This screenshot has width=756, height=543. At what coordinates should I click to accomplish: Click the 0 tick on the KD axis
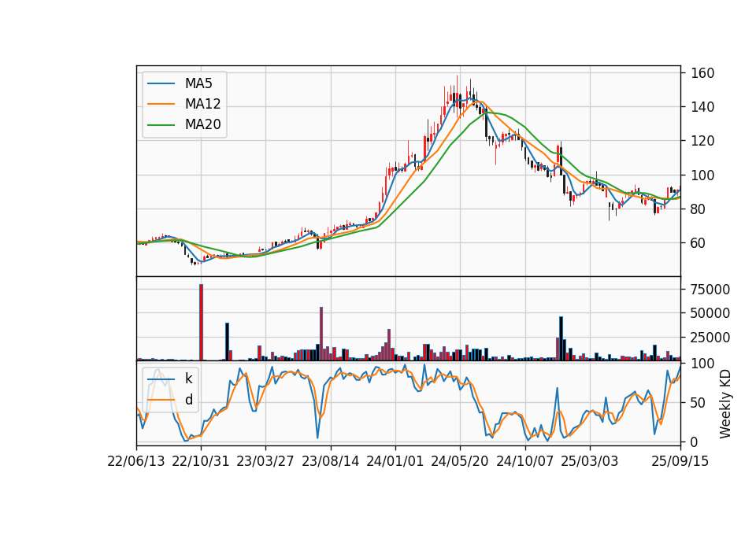(695, 441)
